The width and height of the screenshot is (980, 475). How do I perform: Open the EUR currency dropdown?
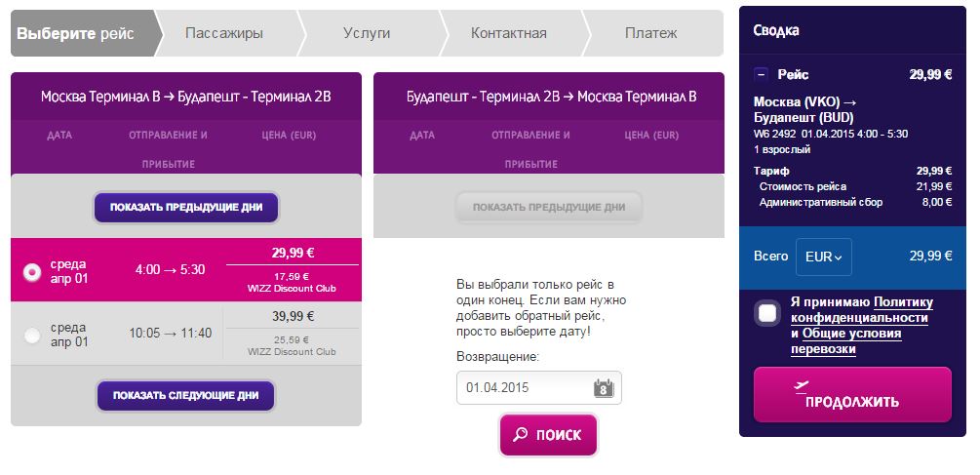tap(823, 257)
